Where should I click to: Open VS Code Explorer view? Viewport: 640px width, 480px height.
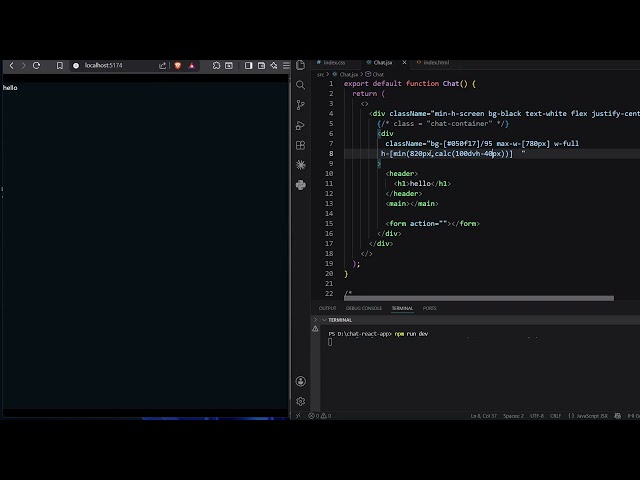(300, 65)
